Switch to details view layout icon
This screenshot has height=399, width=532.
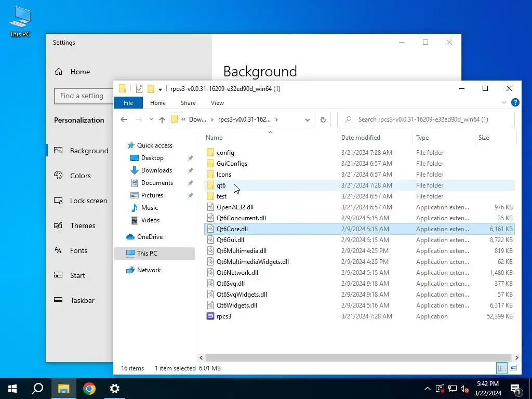click(502, 368)
